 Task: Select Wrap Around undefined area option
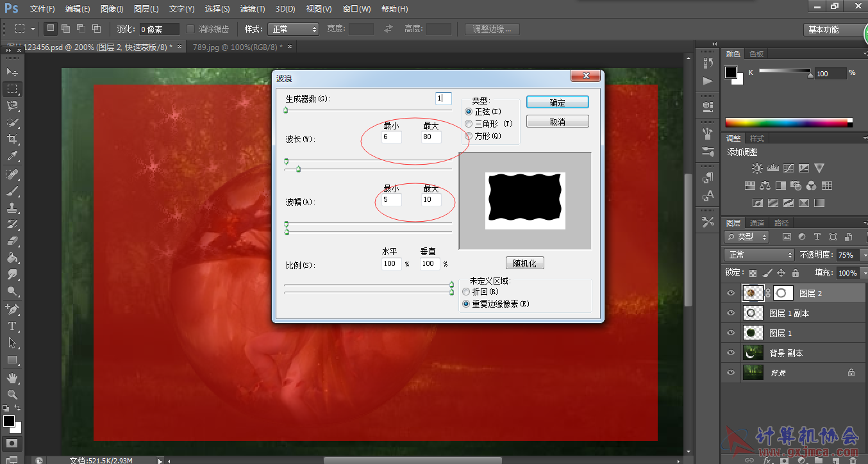click(x=466, y=292)
